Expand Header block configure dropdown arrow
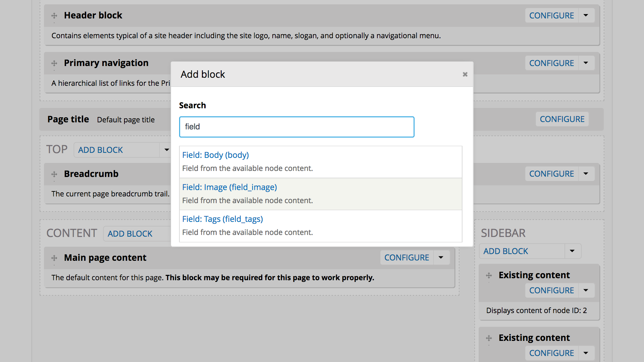Screen dimensions: 644x362 click(x=586, y=15)
